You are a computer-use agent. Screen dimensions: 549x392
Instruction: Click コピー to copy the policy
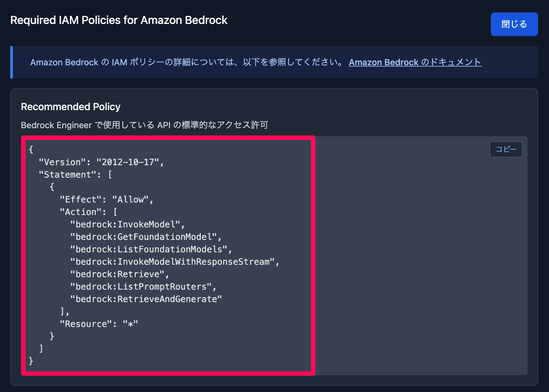[506, 149]
